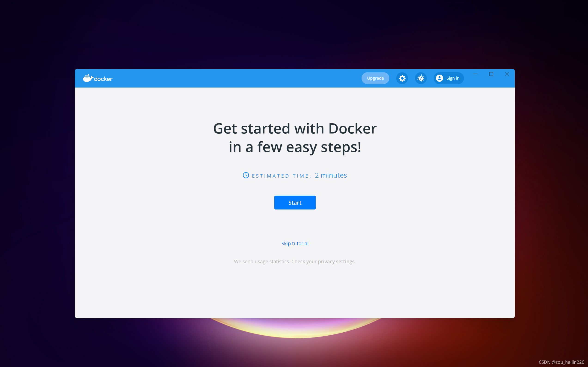Close the Docker Desktop window
Image resolution: width=588 pixels, height=367 pixels.
click(x=507, y=74)
